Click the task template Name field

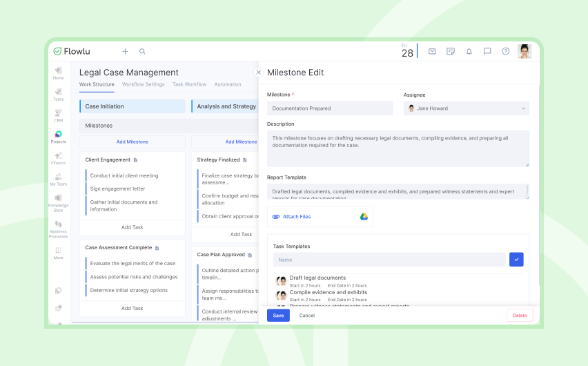coord(389,260)
